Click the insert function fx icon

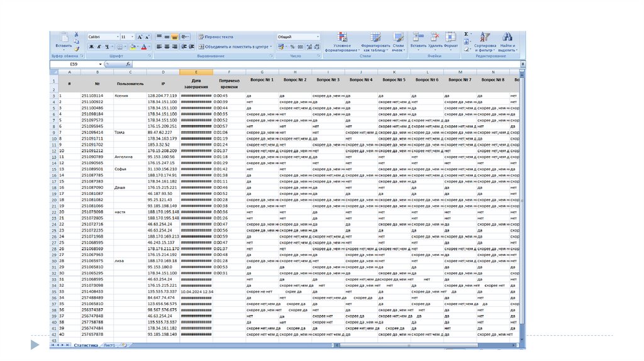pos(128,64)
